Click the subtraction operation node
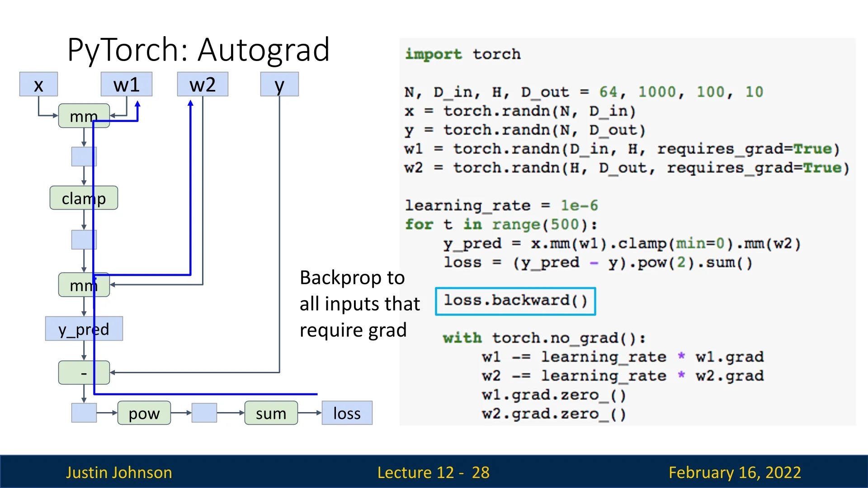Screen dimensions: 868x488 tap(84, 373)
